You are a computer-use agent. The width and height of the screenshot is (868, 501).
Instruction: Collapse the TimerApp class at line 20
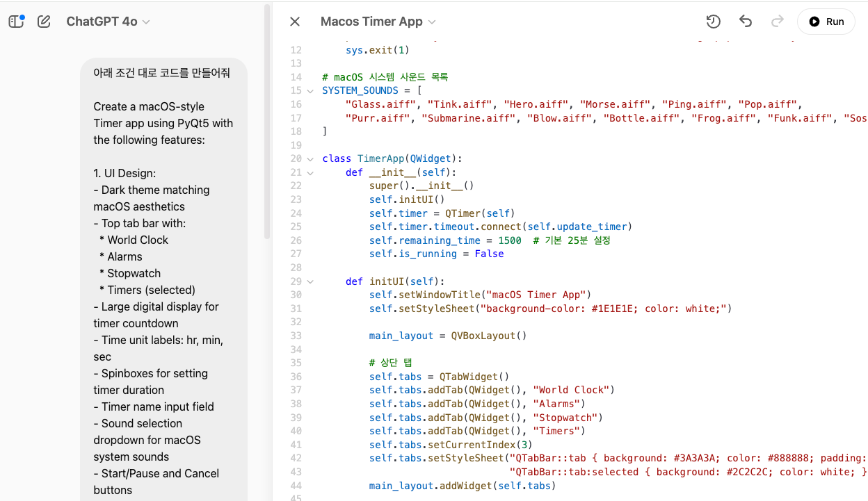[x=310, y=158]
